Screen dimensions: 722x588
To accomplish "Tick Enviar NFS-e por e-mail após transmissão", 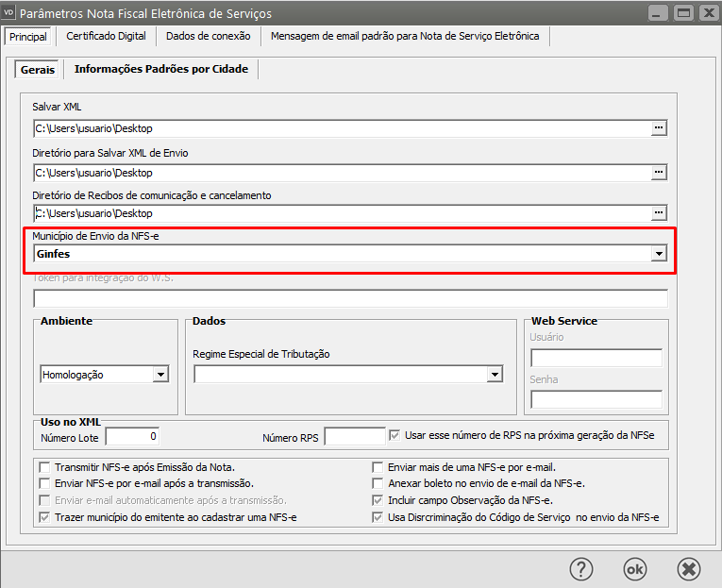I will (x=44, y=483).
